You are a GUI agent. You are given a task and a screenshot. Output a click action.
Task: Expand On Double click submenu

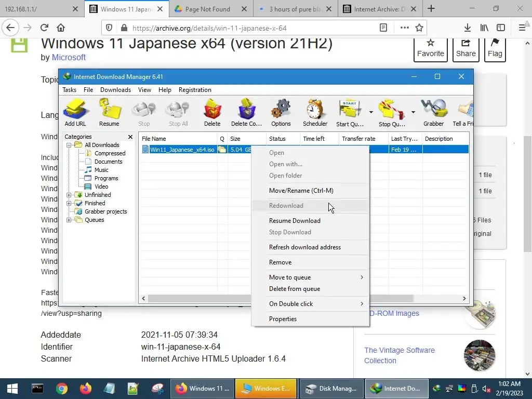coord(310,304)
